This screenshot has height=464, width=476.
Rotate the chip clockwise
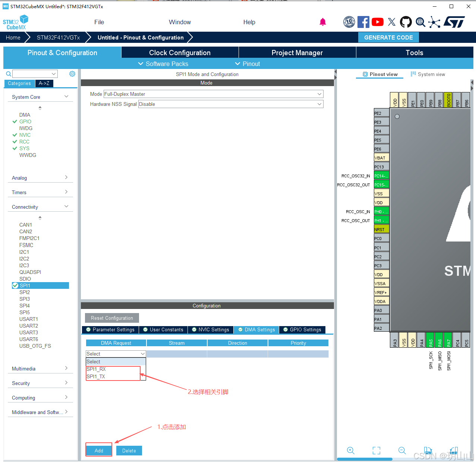tap(428, 451)
